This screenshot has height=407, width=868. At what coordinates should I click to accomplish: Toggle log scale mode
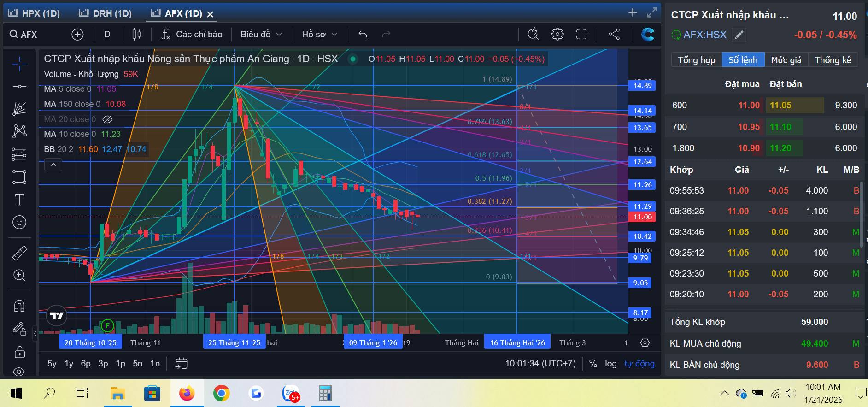click(611, 363)
